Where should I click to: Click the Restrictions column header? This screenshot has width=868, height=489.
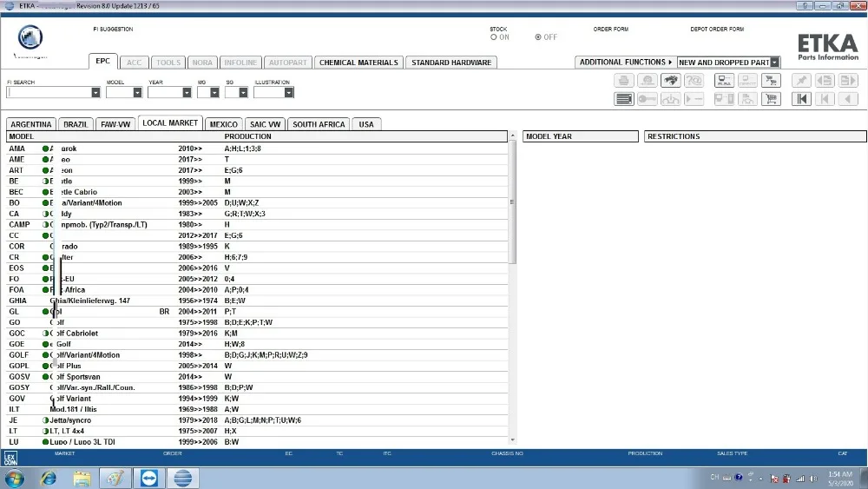coord(755,136)
